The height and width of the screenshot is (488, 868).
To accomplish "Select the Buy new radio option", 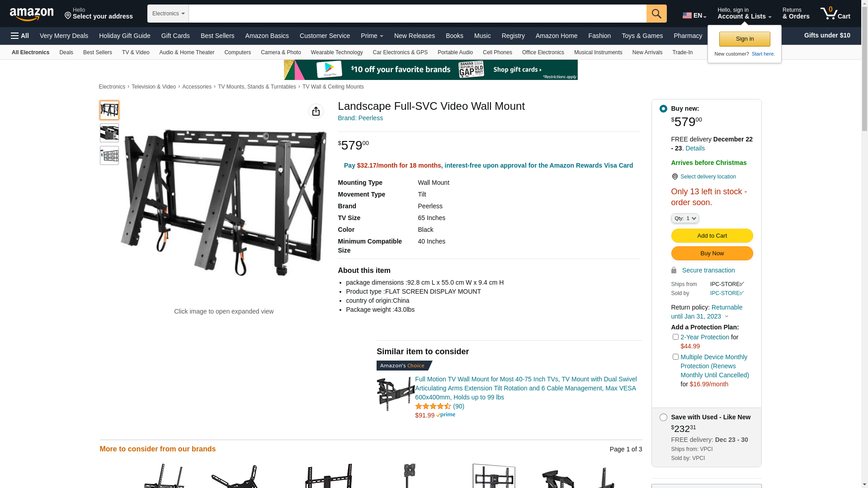I will (x=663, y=108).
